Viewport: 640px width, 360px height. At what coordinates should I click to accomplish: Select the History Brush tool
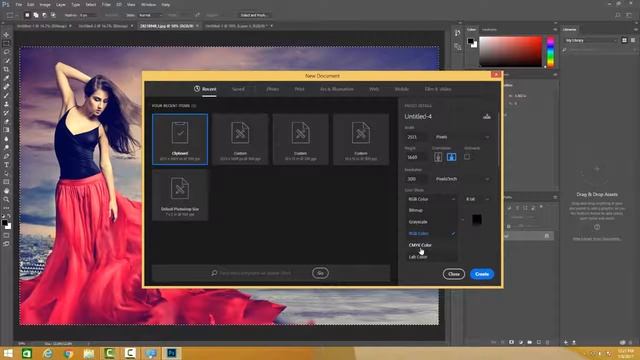[x=6, y=113]
